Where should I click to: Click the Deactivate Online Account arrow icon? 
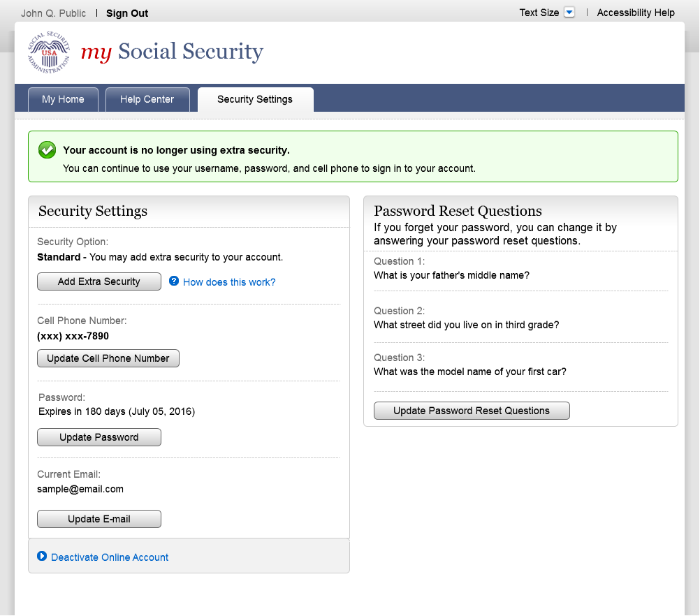pyautogui.click(x=42, y=557)
